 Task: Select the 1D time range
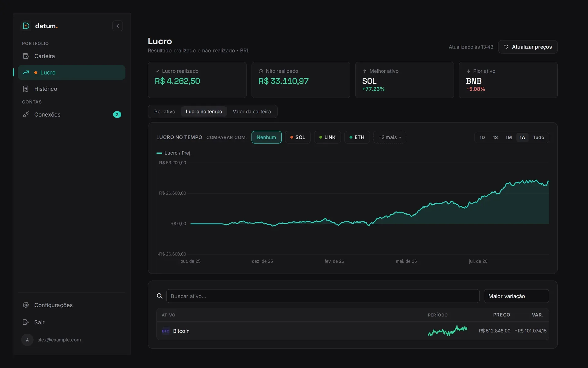[482, 137]
